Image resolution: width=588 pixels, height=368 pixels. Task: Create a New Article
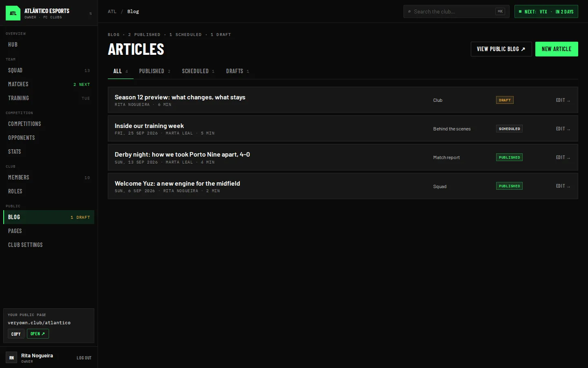click(557, 49)
